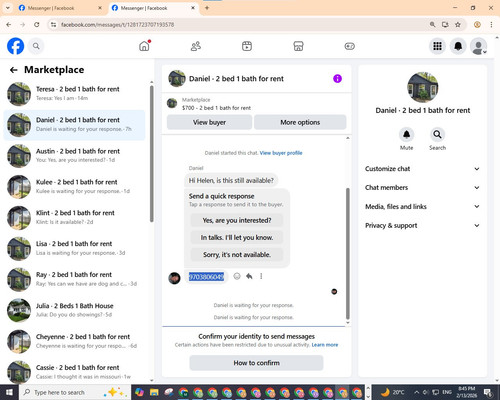500x400 pixels.
Task: React to the phone number message with emoji
Action: 237,276
